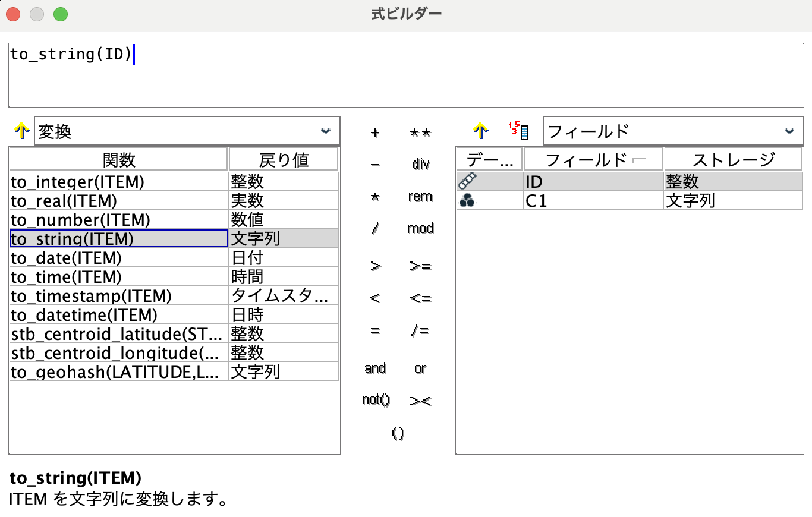Select to_date(ITEM) in the function list

tap(89, 257)
